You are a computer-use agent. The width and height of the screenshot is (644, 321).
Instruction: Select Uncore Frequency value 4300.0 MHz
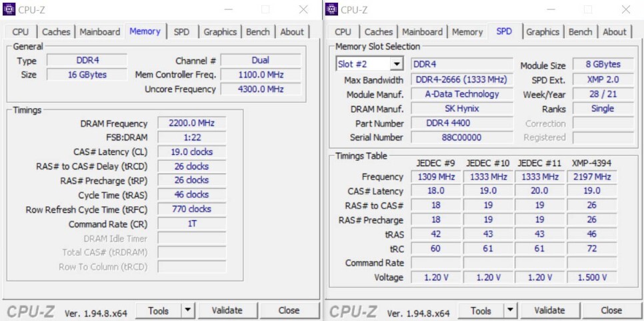[x=261, y=89]
